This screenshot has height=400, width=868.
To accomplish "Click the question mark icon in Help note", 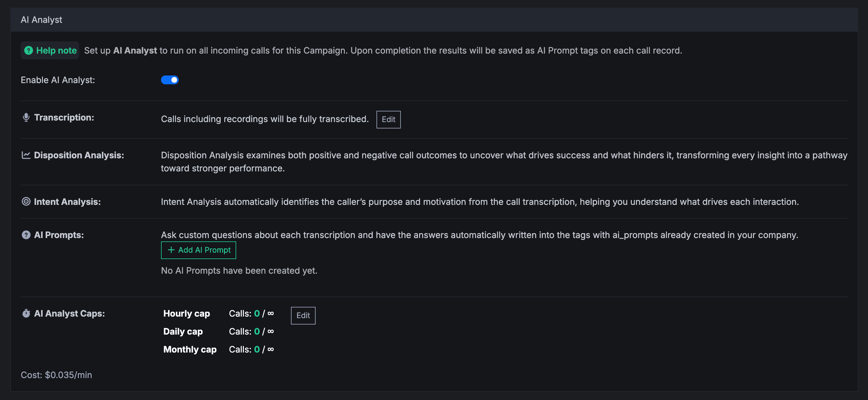I will [29, 50].
